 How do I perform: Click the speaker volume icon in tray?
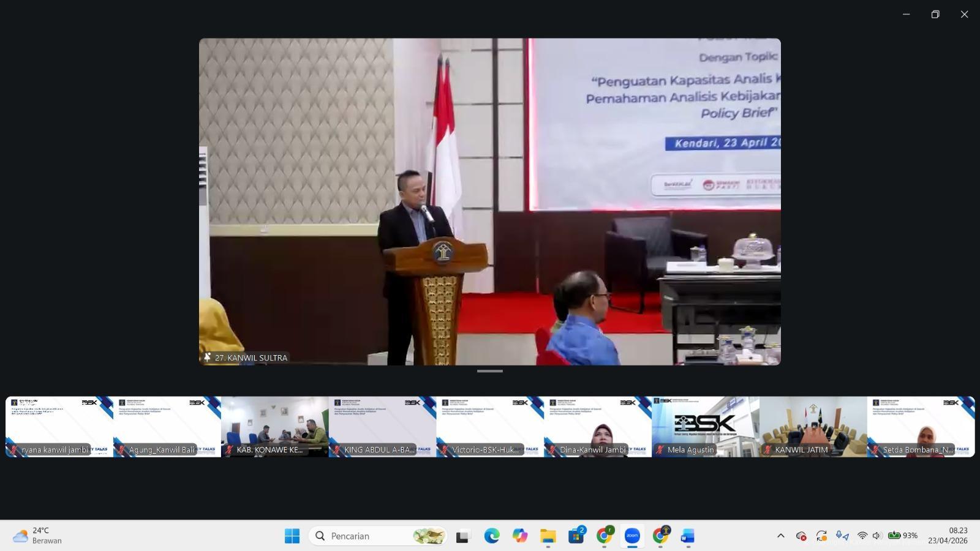(x=876, y=536)
